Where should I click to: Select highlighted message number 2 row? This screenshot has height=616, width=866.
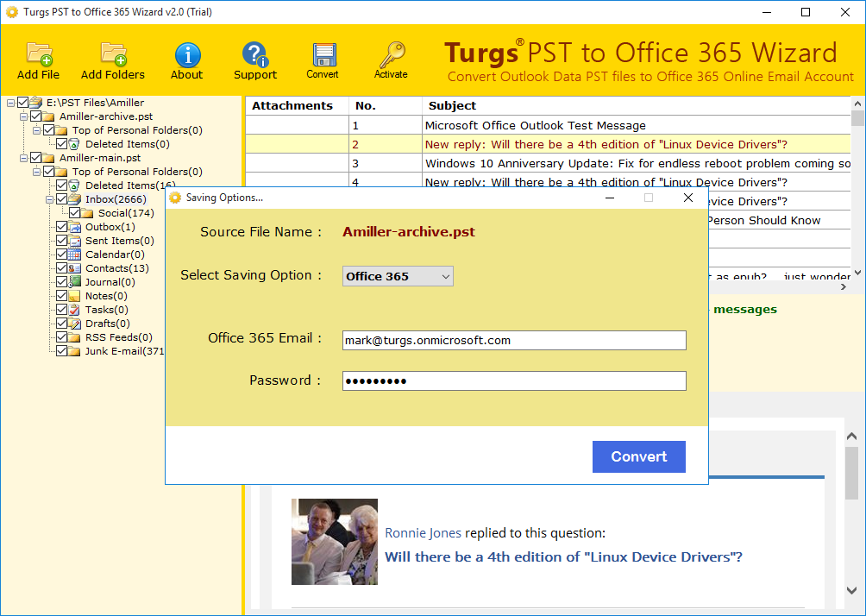(548, 144)
